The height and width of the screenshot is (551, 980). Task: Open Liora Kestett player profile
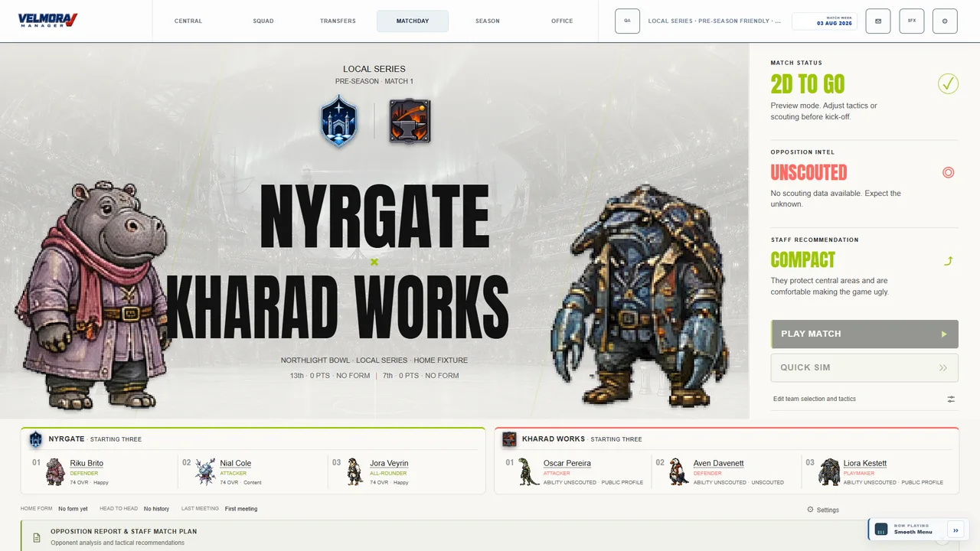[865, 463]
